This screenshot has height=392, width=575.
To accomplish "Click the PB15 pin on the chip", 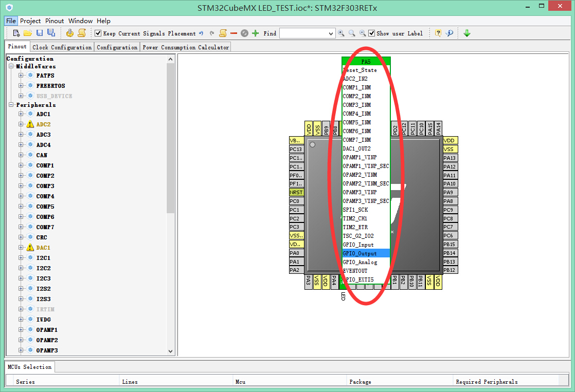I will click(451, 245).
